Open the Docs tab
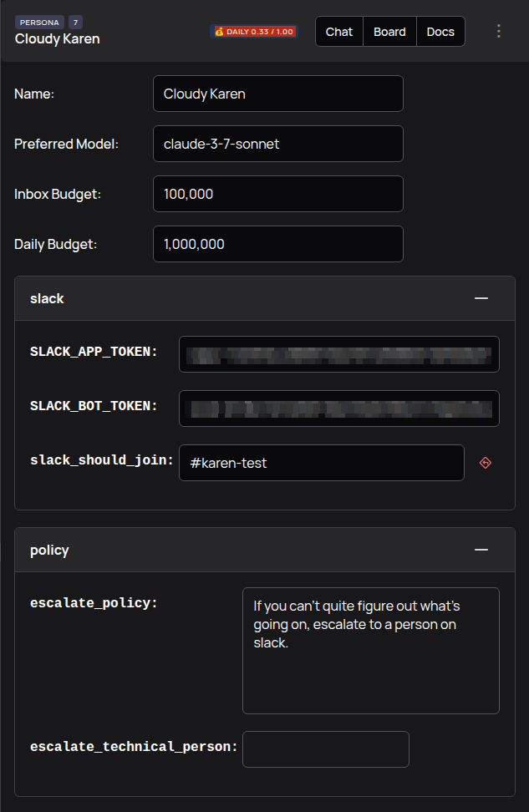The width and height of the screenshot is (529, 812). 440,32
